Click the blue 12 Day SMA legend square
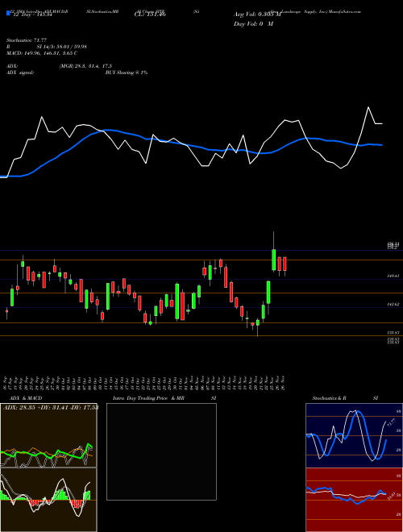Viewport: 403px width, 532px height. [8, 14]
